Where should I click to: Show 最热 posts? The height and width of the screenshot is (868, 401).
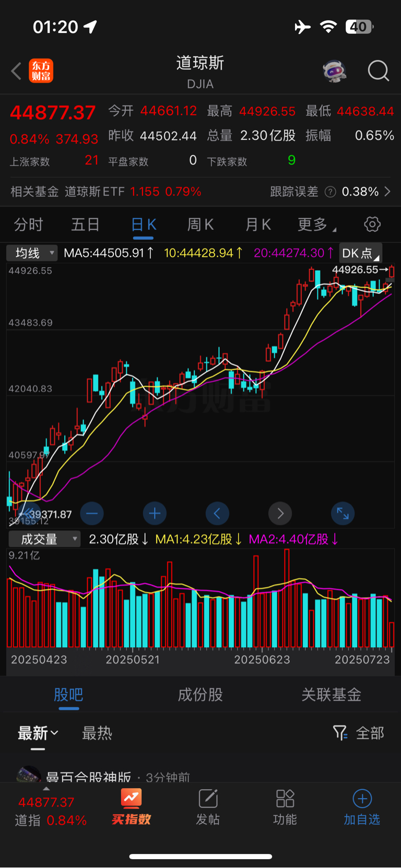point(97,733)
